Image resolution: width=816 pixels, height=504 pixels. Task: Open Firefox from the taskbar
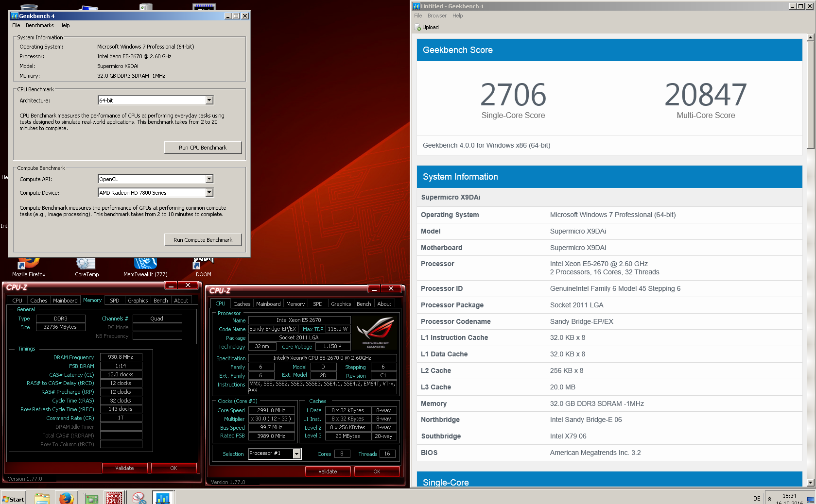66,498
